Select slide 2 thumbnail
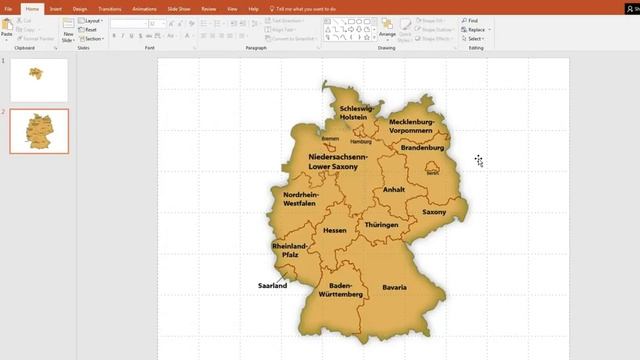Image resolution: width=640 pixels, height=360 pixels. 39,131
